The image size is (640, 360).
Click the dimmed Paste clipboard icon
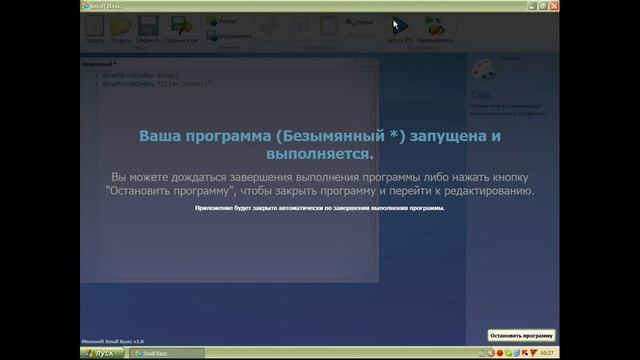328,26
